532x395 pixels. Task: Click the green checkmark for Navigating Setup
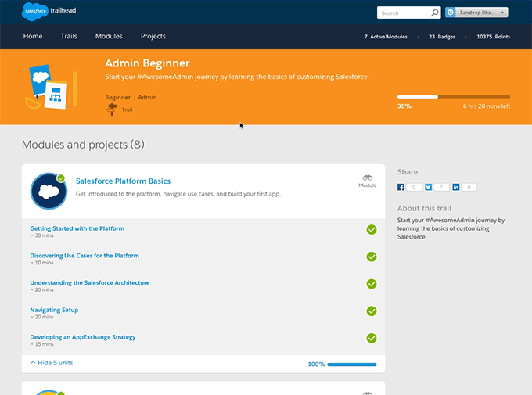372,311
